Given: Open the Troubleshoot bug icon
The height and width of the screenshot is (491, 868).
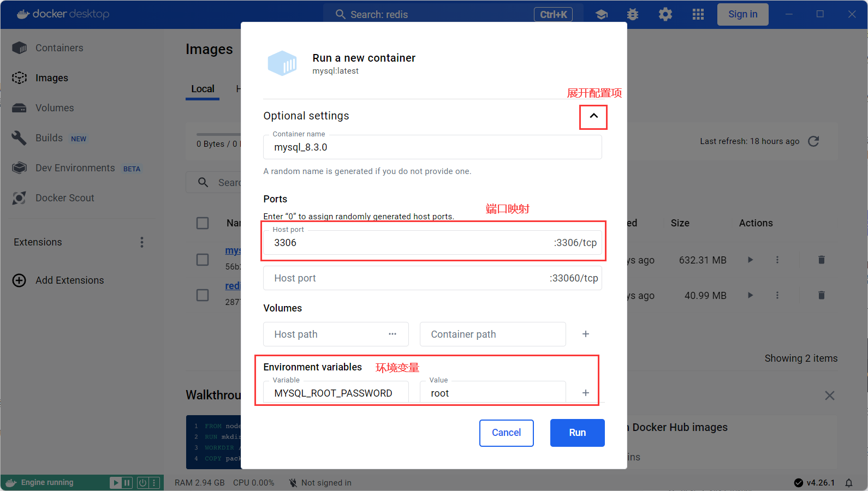Looking at the screenshot, I should click(x=633, y=14).
